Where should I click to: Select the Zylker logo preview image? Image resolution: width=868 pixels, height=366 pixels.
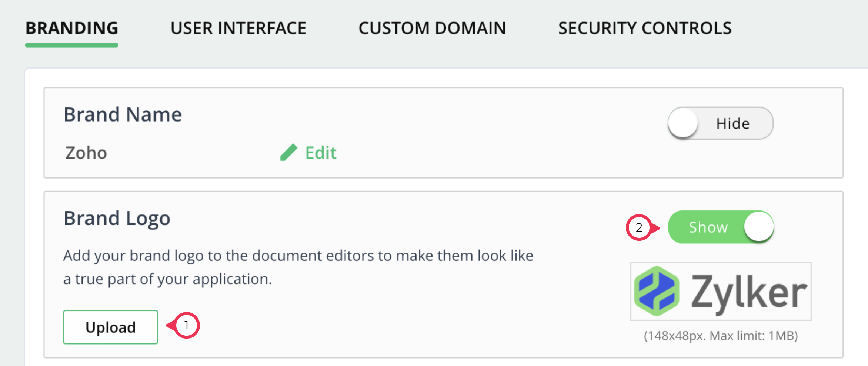coord(721,292)
